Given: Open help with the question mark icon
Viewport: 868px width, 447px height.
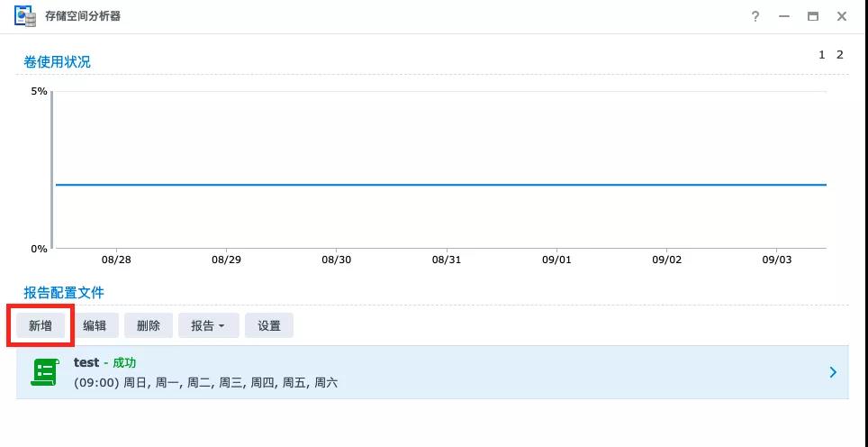Looking at the screenshot, I should (755, 16).
